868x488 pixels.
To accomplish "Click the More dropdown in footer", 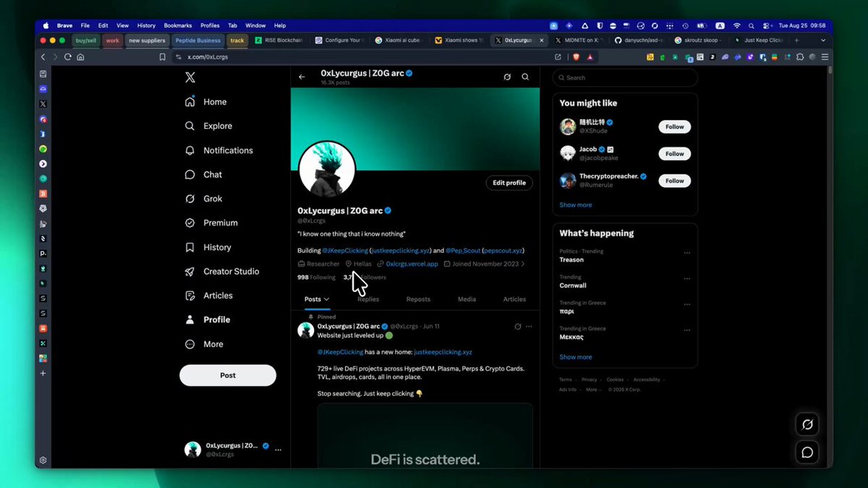I will [593, 390].
